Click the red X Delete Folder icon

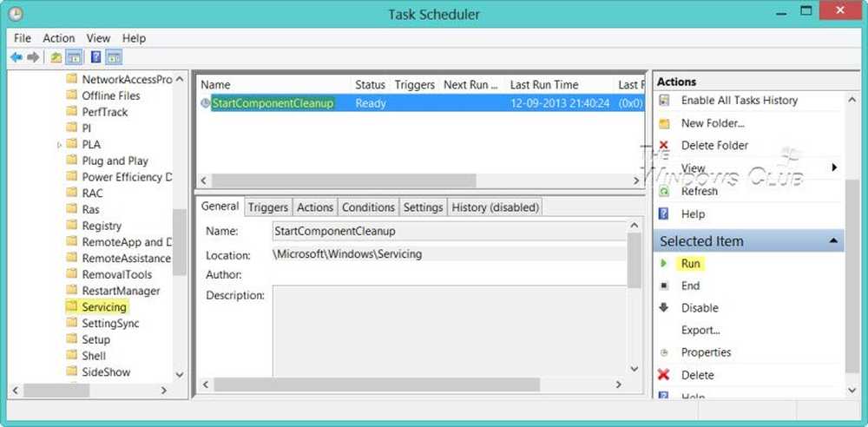pos(664,146)
